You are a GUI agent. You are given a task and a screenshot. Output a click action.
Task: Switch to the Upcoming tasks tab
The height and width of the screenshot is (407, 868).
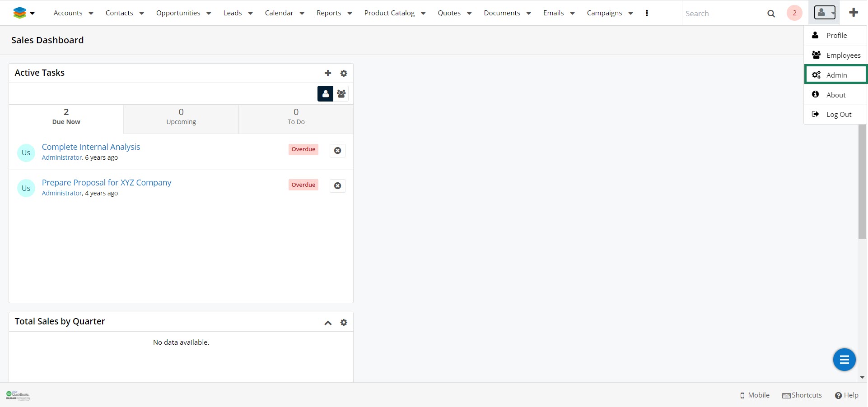(x=181, y=116)
